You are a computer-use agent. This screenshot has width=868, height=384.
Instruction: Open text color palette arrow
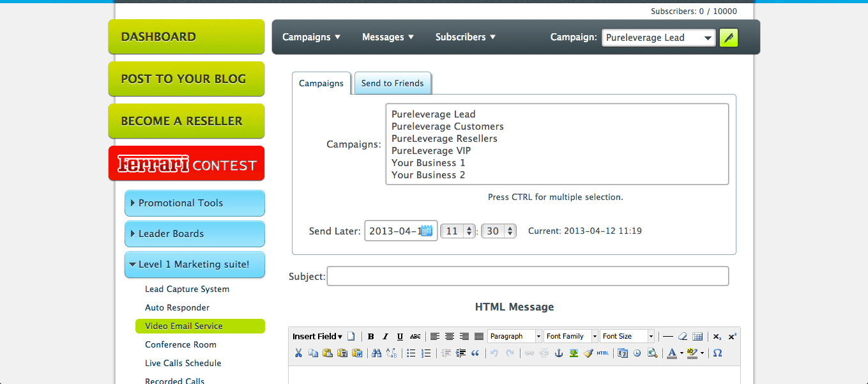[681, 353]
